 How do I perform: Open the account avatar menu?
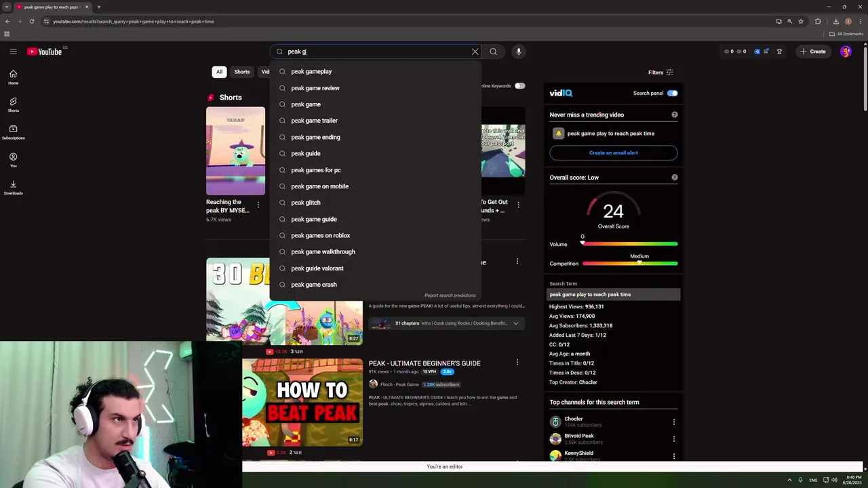tap(846, 52)
